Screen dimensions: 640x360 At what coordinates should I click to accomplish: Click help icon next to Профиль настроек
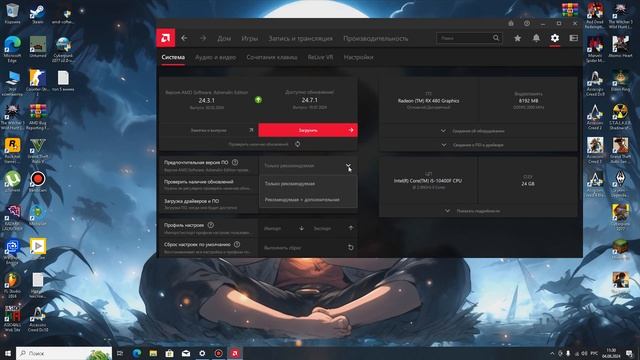tap(211, 225)
